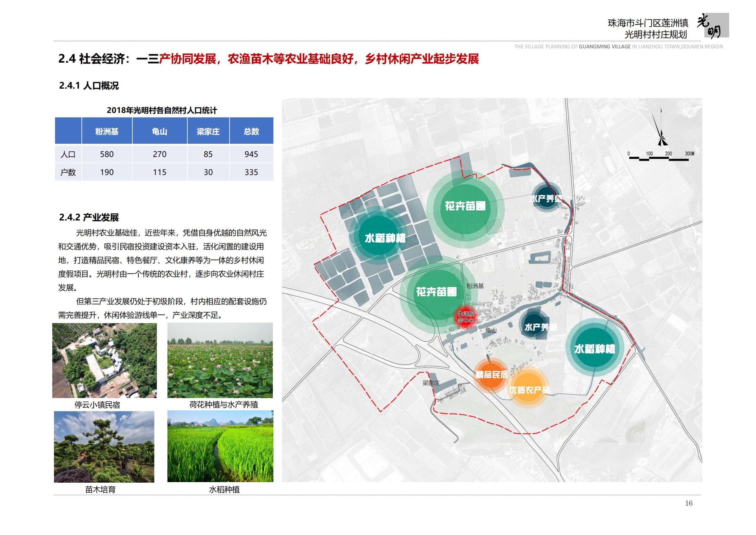Click the caption 苗木培育
The width and height of the screenshot is (756, 535).
click(100, 489)
